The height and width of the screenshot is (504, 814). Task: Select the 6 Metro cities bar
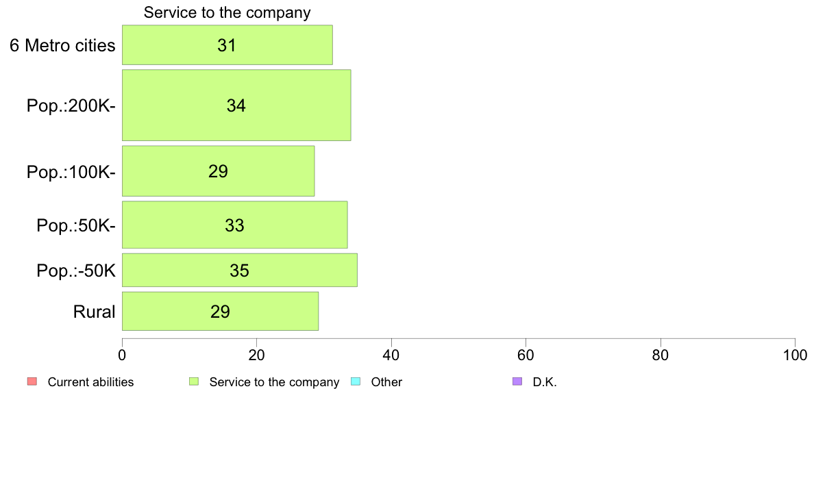pos(227,45)
